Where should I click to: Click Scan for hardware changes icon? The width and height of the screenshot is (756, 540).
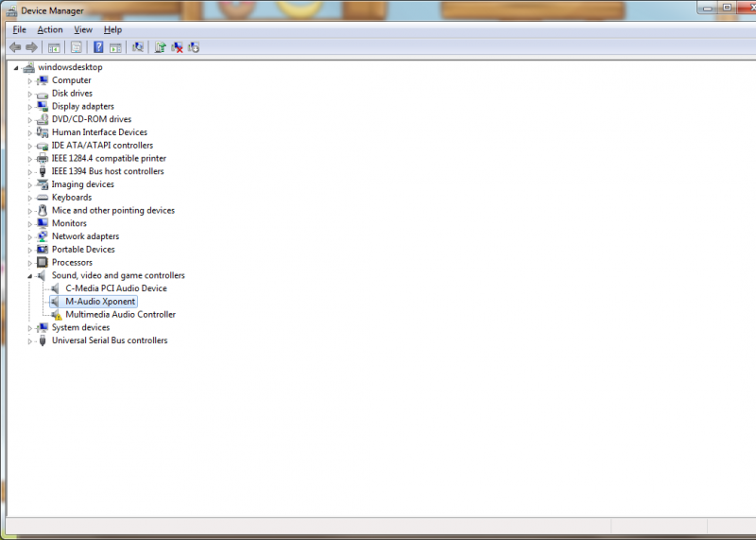tap(138, 47)
